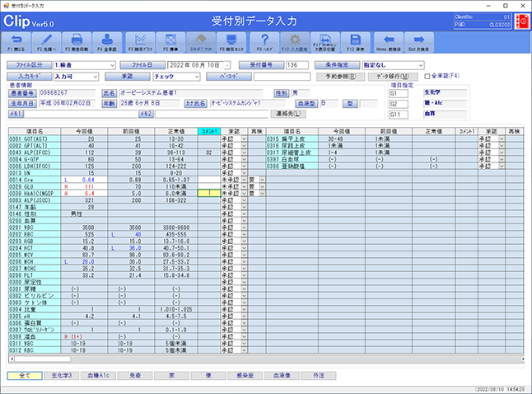Switch to the 血液像 tab

point(282,376)
